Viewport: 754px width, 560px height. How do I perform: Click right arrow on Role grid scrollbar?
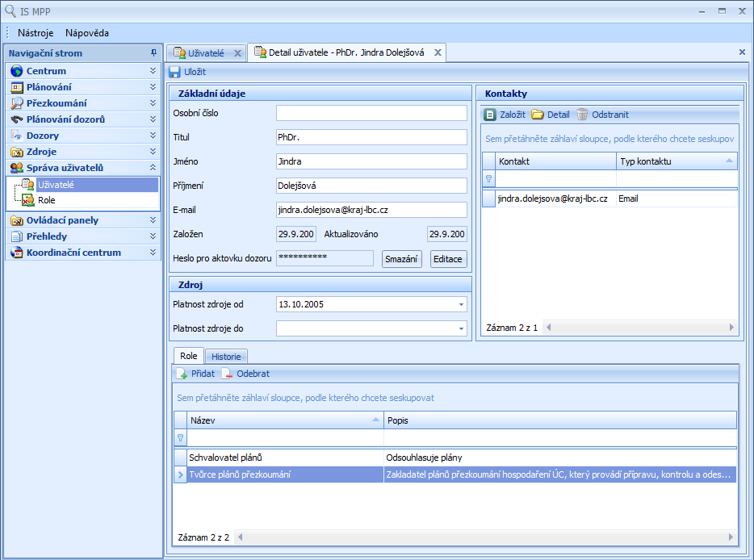[x=731, y=537]
